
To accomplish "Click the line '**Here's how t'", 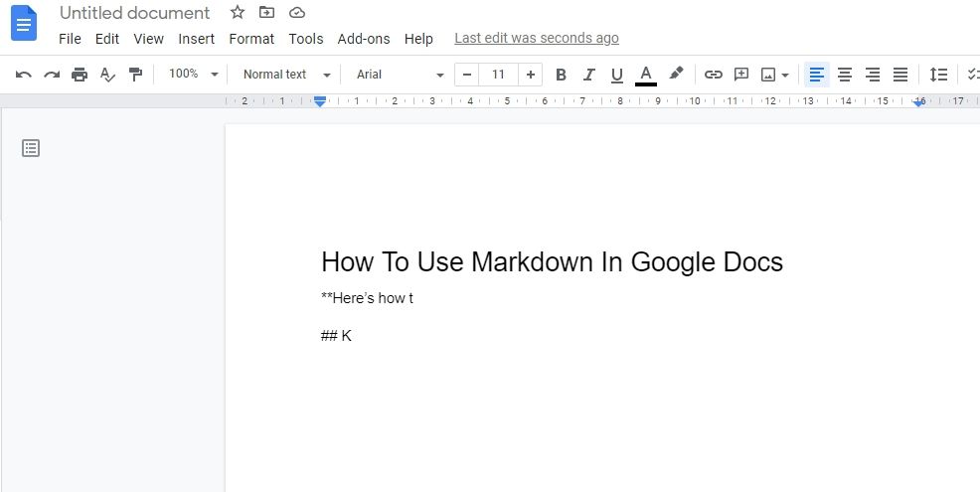I will 368,298.
